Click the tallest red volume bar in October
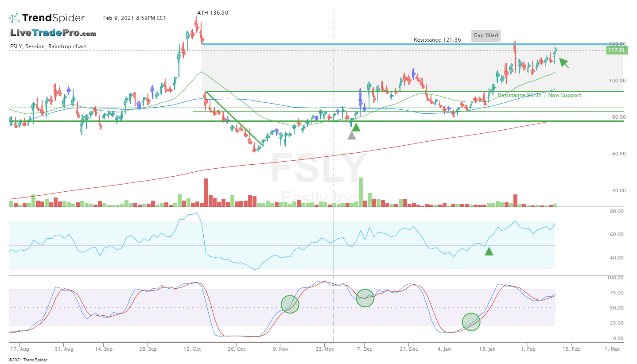 [x=206, y=193]
